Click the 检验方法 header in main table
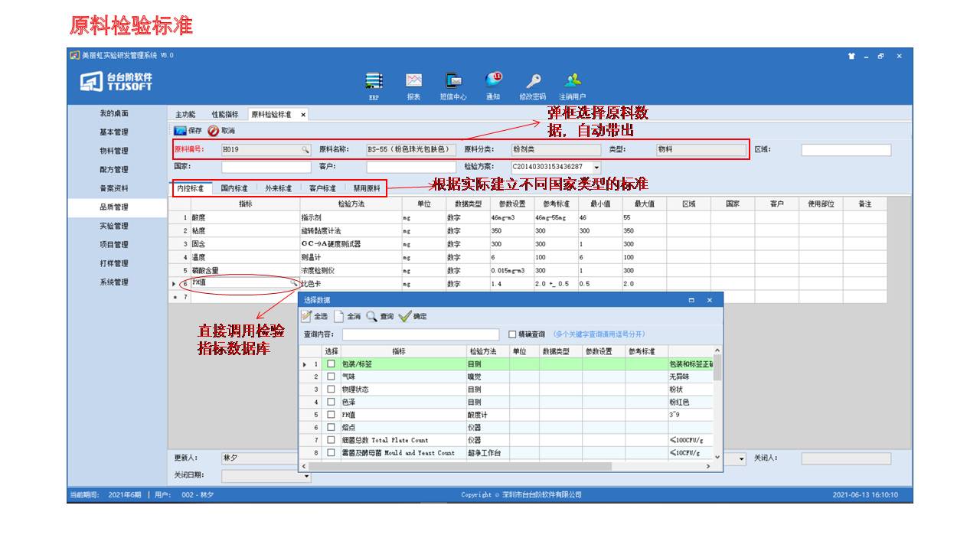 click(x=350, y=204)
